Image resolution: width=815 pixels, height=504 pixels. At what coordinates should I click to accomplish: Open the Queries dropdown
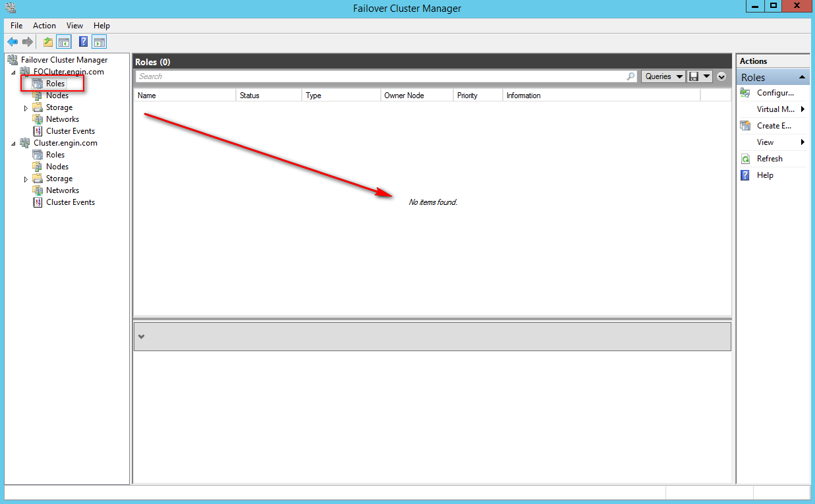point(663,76)
